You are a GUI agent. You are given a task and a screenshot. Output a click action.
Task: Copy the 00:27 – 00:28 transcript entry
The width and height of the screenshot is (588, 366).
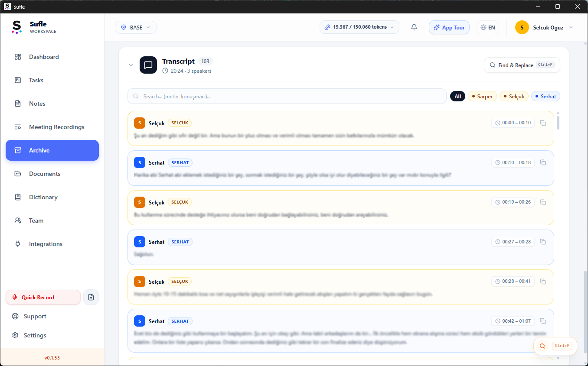coord(543,242)
